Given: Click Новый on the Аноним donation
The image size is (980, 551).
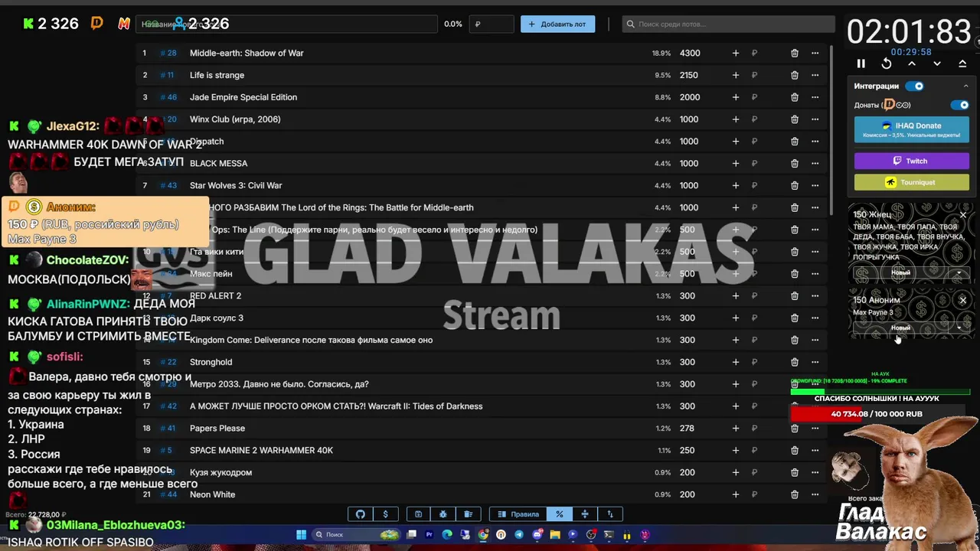Looking at the screenshot, I should point(900,328).
